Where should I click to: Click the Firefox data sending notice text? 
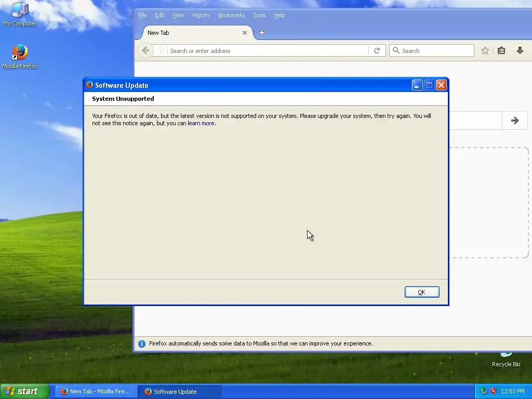click(x=261, y=344)
